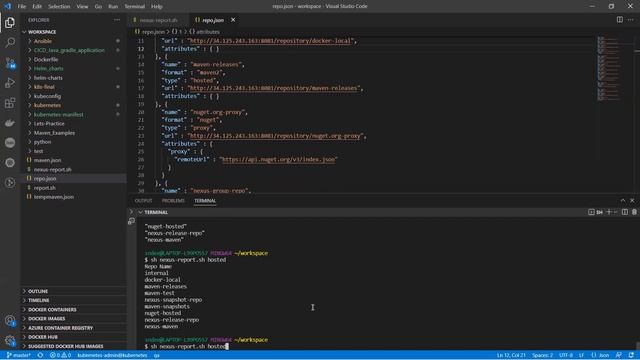Click the terminal command input line

point(186,347)
